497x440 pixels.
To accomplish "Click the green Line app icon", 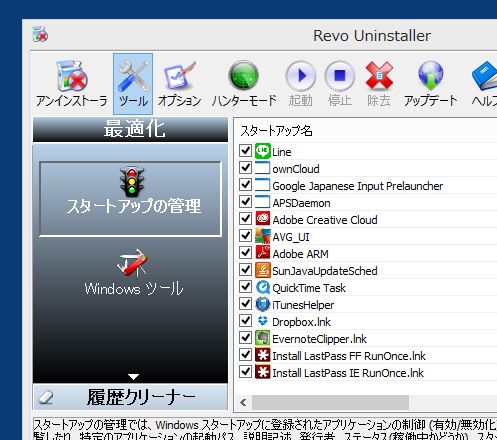I will [263, 151].
